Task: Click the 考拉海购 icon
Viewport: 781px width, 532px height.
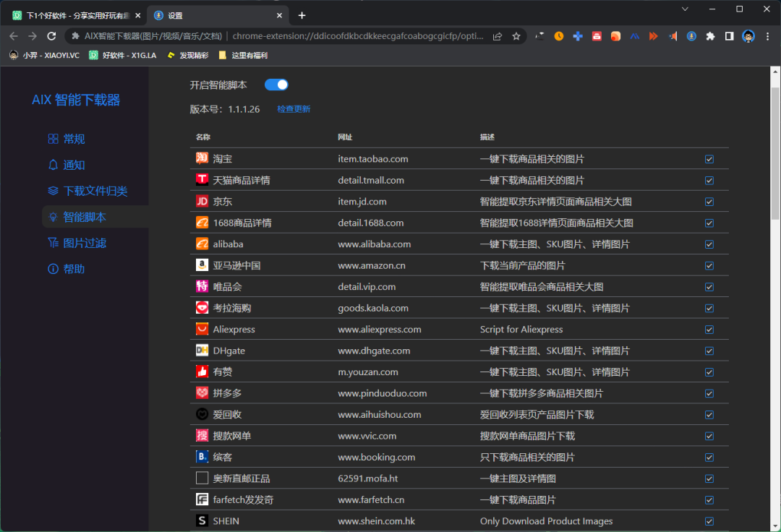Action: pos(202,307)
